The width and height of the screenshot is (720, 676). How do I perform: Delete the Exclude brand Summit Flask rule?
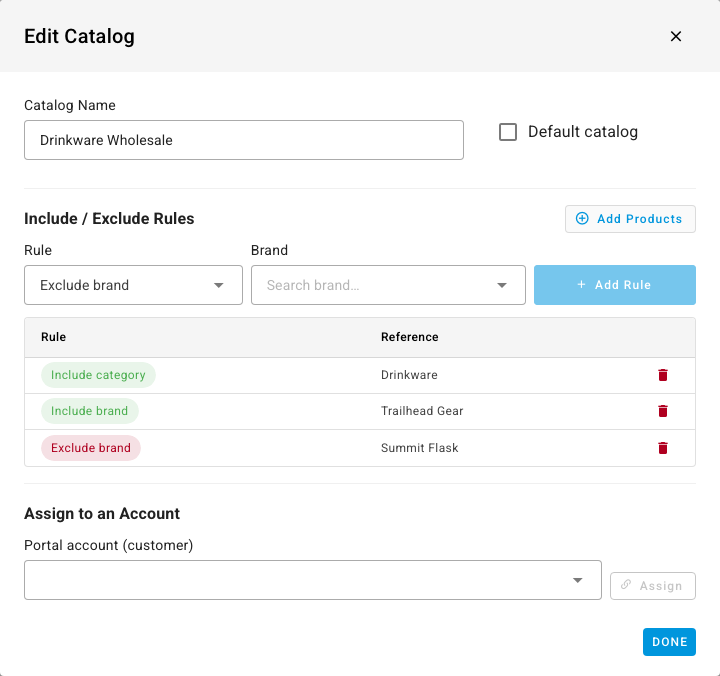[x=663, y=448]
